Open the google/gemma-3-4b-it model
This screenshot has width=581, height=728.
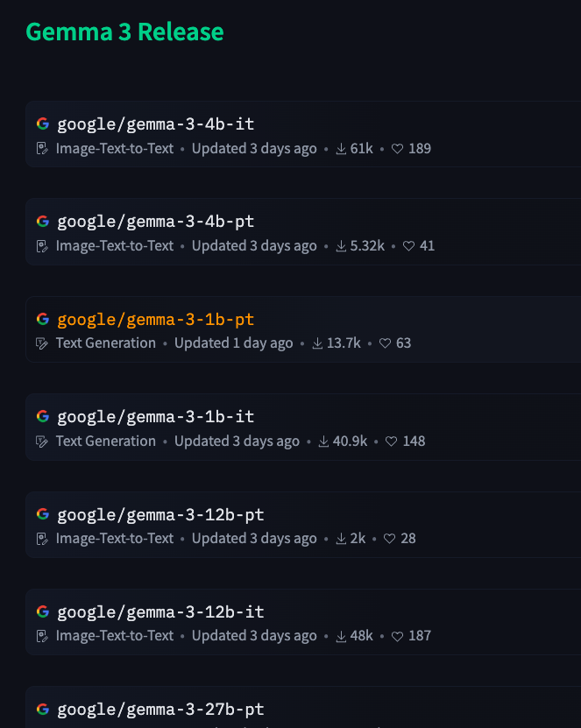[x=156, y=124]
